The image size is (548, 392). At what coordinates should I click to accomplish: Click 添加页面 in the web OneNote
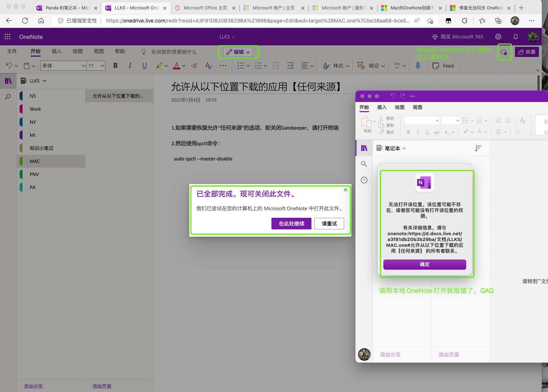click(102, 386)
